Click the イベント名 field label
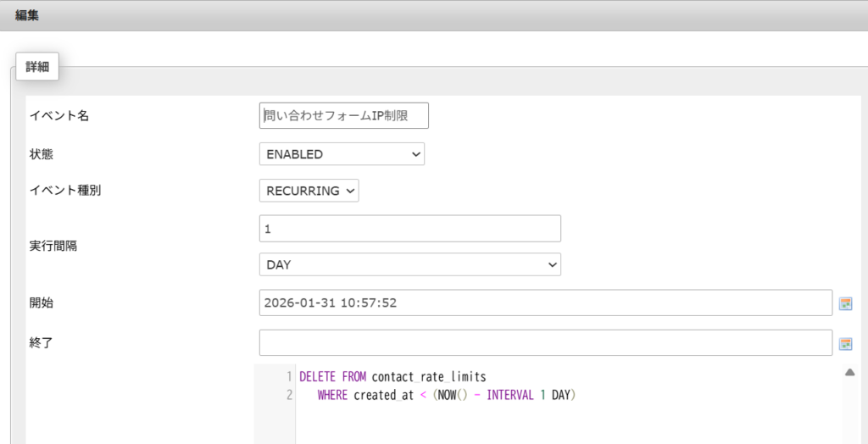This screenshot has height=444, width=868. [x=59, y=116]
